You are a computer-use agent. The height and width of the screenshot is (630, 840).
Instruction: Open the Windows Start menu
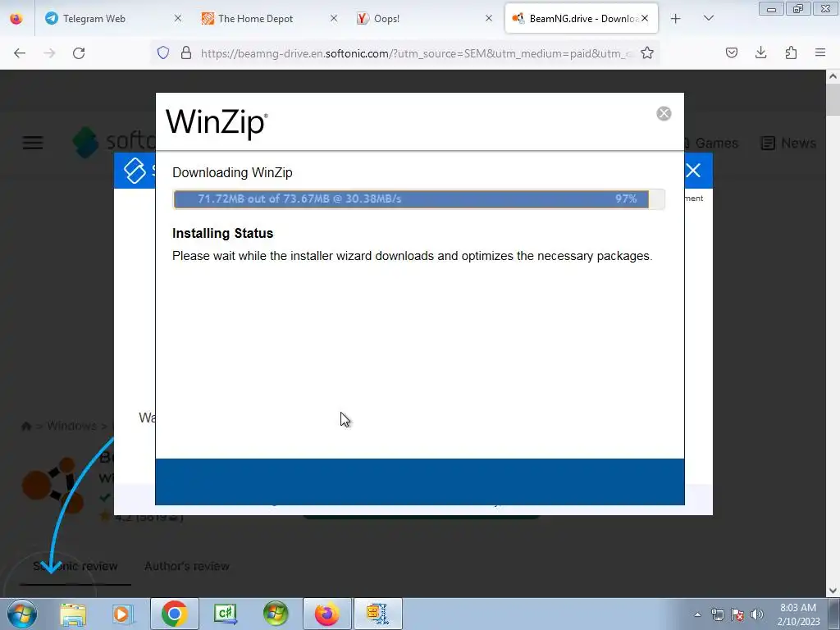pos(22,614)
